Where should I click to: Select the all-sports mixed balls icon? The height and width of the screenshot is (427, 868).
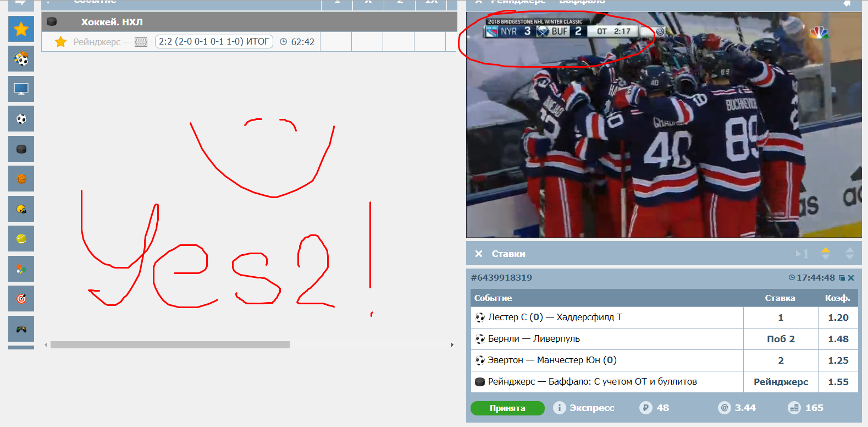(x=21, y=59)
